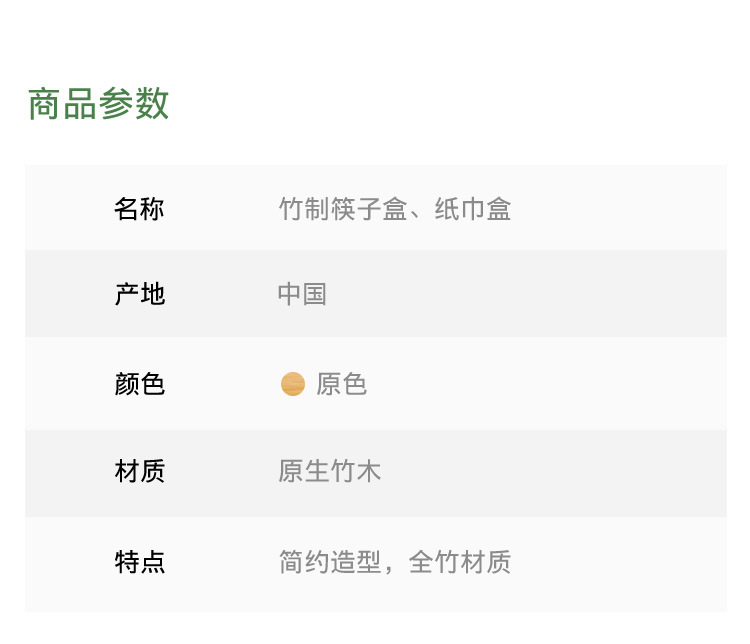Select the 原生竹木 material value
This screenshot has height=644, width=750.
click(x=329, y=471)
